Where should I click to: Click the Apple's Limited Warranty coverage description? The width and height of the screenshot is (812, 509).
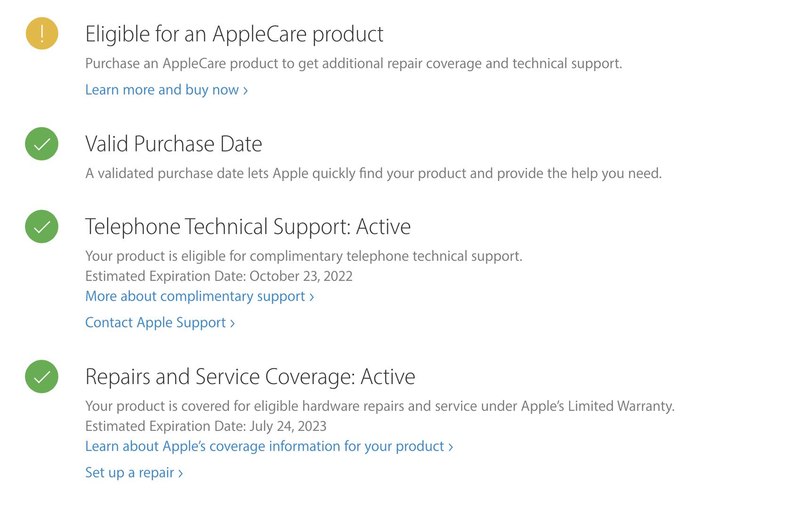[x=380, y=406]
